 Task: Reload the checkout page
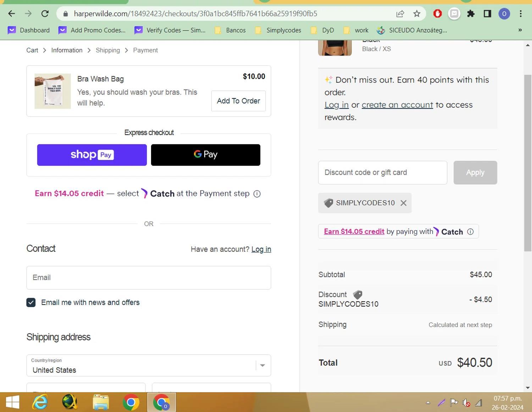tap(45, 14)
